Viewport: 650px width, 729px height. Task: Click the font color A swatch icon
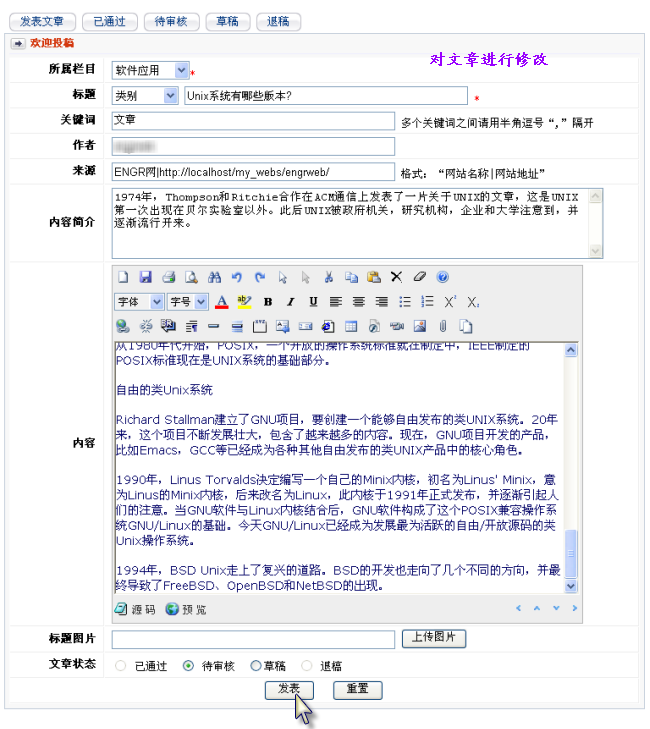point(222,301)
